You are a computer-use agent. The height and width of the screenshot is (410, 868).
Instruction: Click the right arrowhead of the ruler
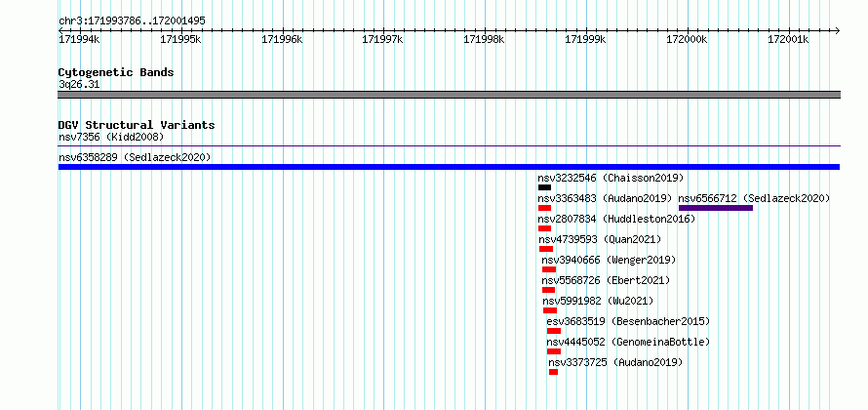point(837,31)
